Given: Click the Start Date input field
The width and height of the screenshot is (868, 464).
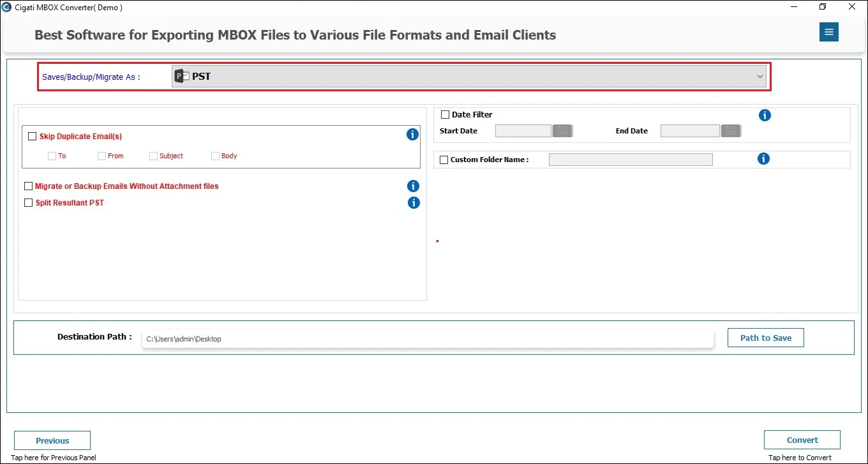Looking at the screenshot, I should [523, 131].
